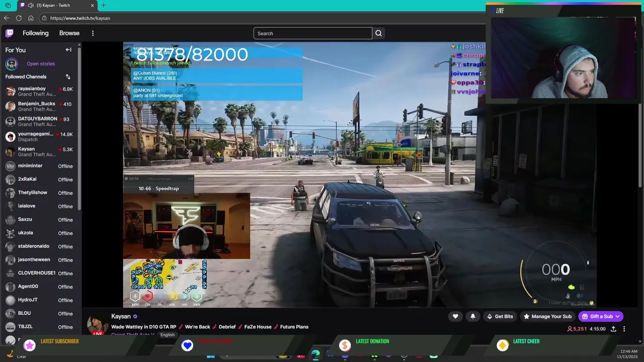Open the Windows Start button
644x362 pixels.
(x=211, y=356)
